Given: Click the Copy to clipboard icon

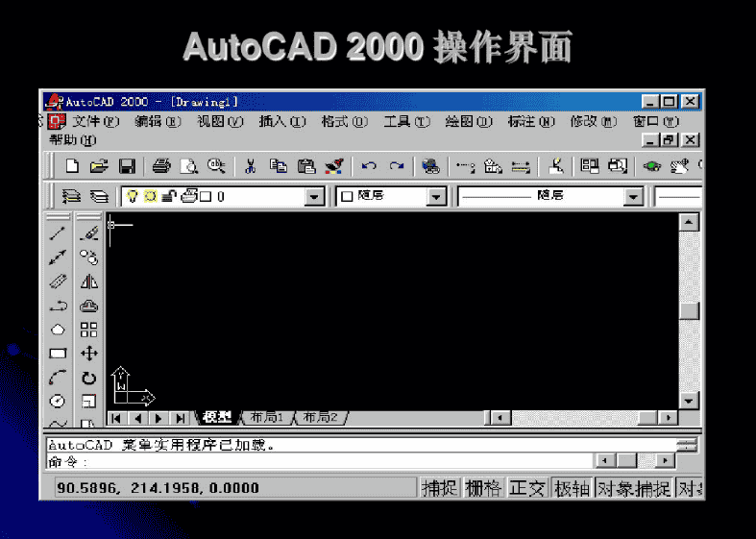Looking at the screenshot, I should pyautogui.click(x=279, y=166).
